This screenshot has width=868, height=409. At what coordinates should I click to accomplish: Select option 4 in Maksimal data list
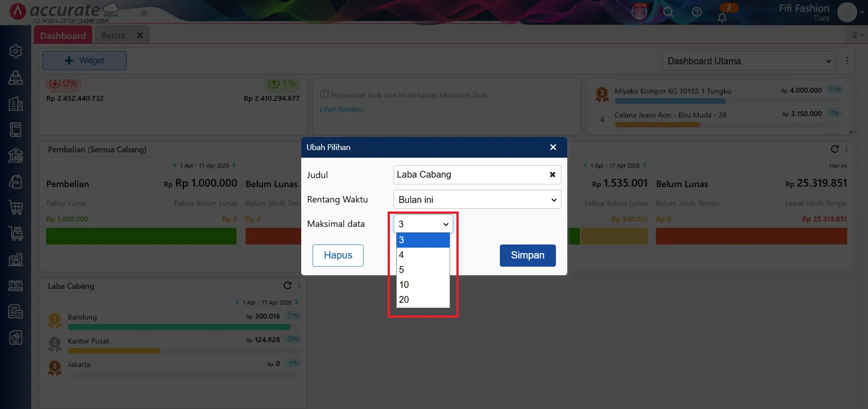(x=423, y=255)
